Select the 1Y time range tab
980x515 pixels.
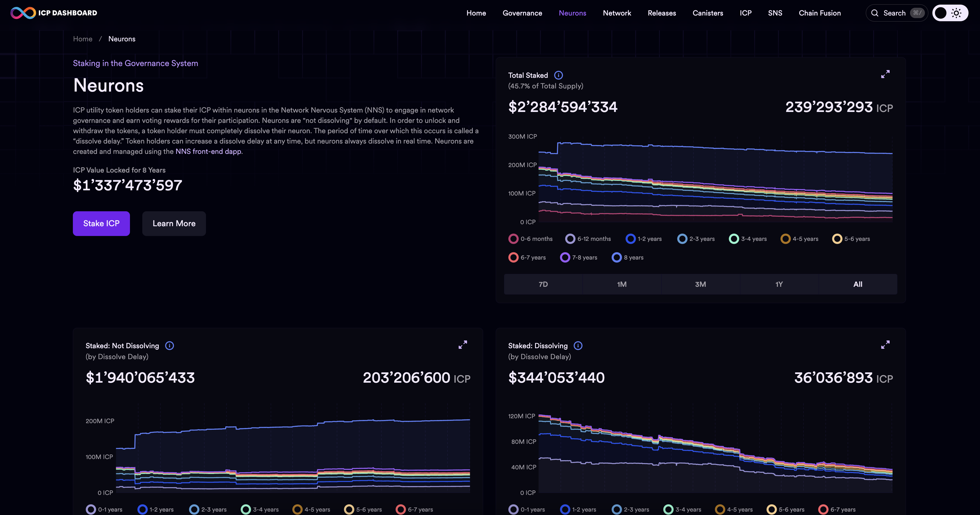pyautogui.click(x=779, y=284)
